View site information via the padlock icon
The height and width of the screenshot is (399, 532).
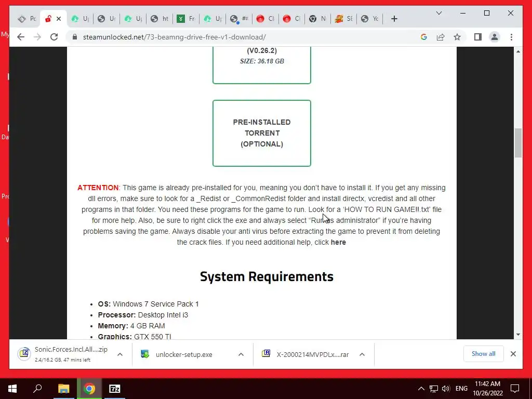coord(75,37)
